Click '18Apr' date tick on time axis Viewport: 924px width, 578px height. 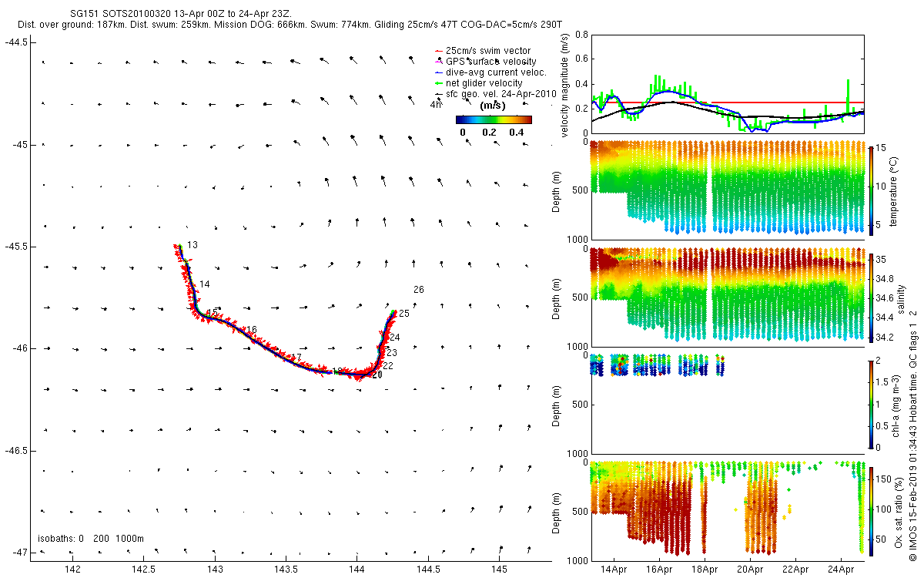click(x=705, y=570)
